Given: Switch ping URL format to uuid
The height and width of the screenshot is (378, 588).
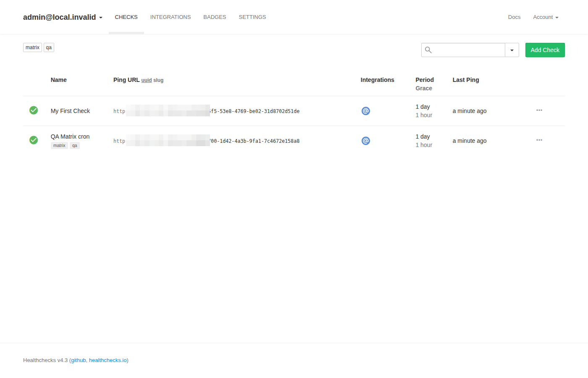Looking at the screenshot, I should click(x=147, y=80).
